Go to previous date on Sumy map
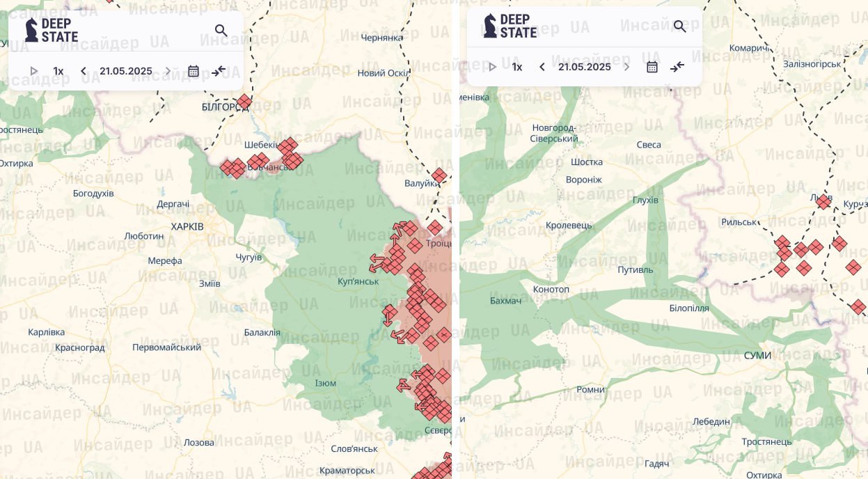This screenshot has height=479, width=868. click(542, 67)
